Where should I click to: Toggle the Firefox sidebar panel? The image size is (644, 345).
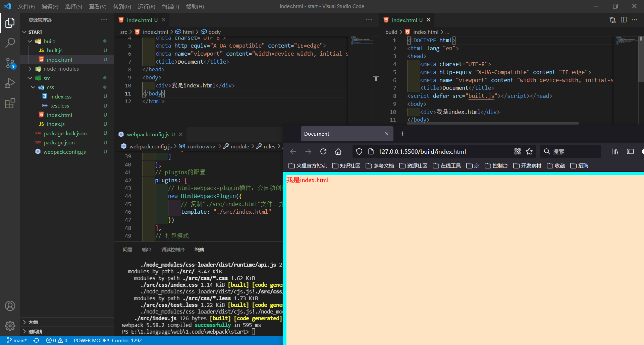(x=630, y=151)
